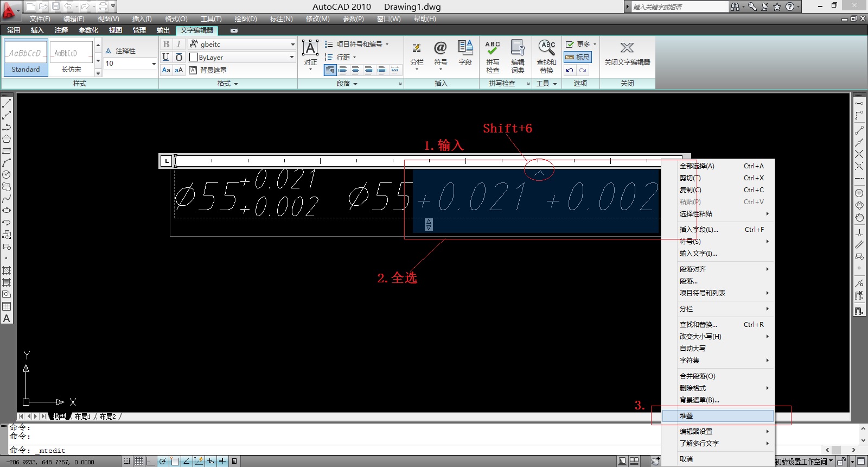868x467 pixels.
Task: Insert a 字段 field
Action: tap(465, 54)
